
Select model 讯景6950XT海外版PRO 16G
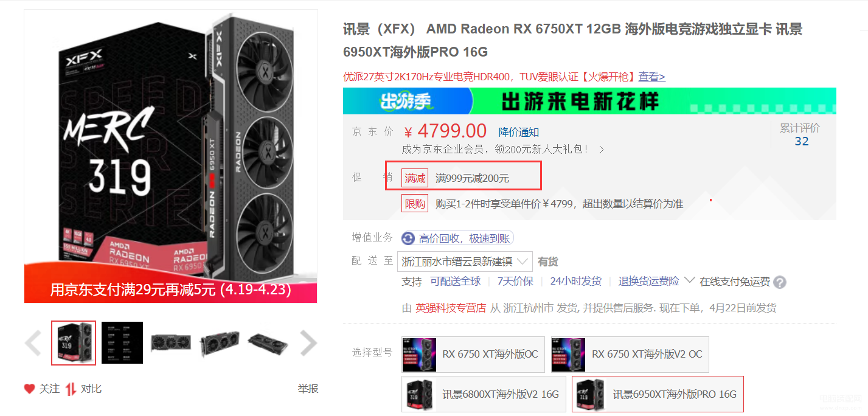658,394
